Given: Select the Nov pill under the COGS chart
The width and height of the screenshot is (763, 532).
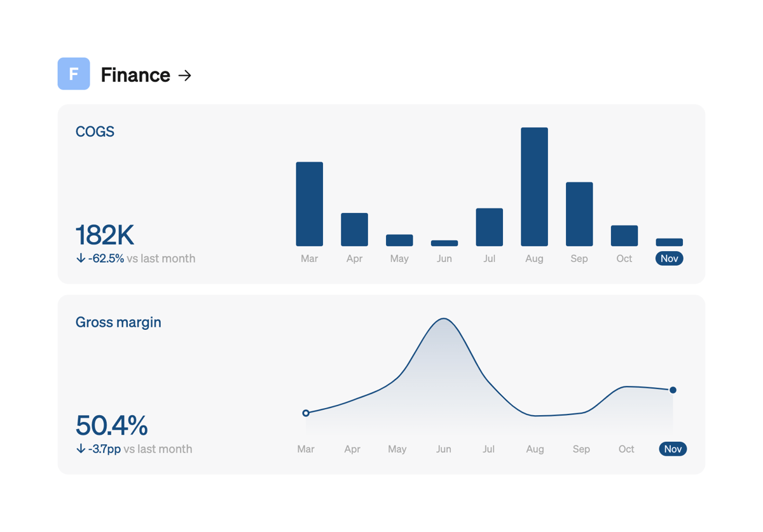Looking at the screenshot, I should (x=669, y=259).
